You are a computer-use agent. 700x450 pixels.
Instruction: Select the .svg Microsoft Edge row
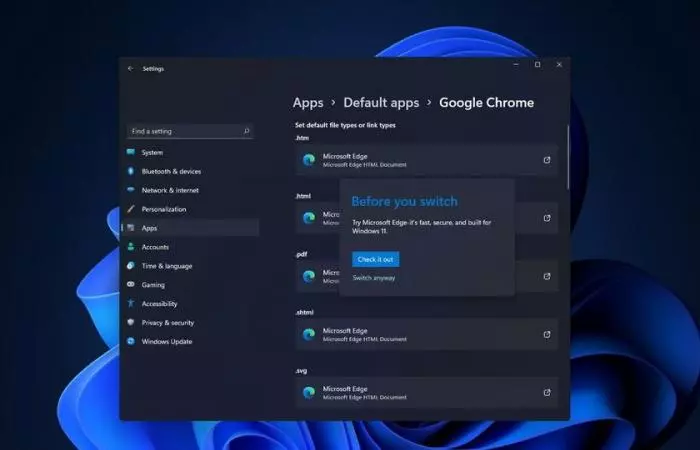[x=426, y=392]
